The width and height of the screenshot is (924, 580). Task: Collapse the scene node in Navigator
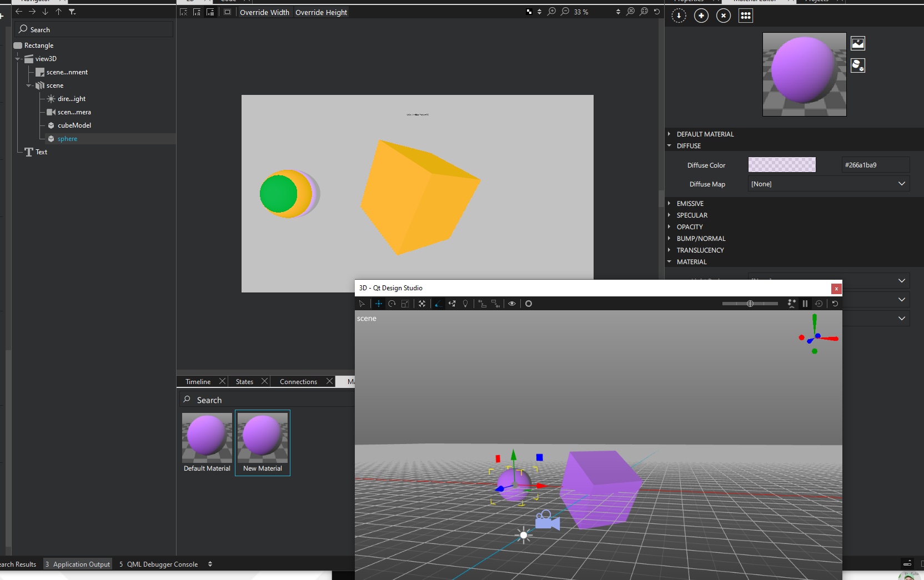tap(29, 85)
